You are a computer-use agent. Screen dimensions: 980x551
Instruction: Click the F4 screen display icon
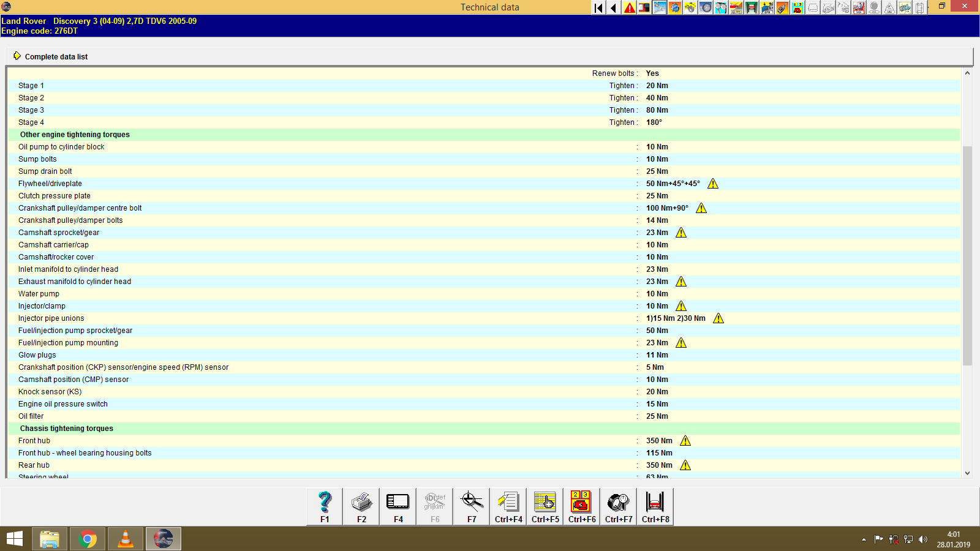(398, 506)
